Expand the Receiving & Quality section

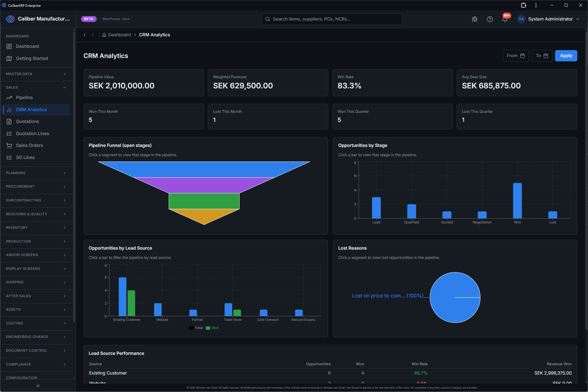(36, 214)
